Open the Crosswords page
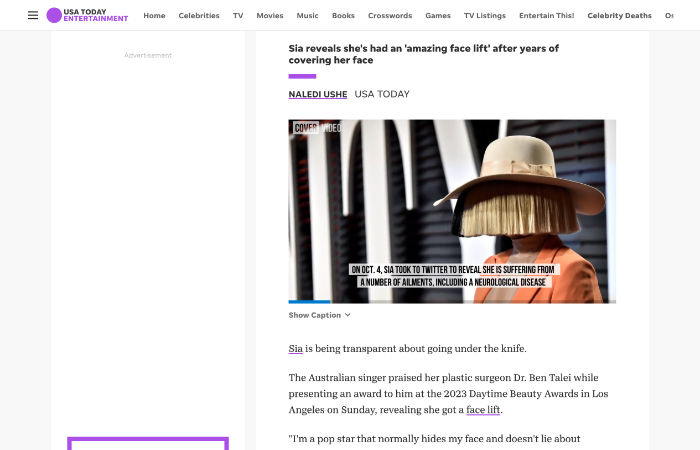Image resolution: width=700 pixels, height=450 pixels. click(x=390, y=16)
